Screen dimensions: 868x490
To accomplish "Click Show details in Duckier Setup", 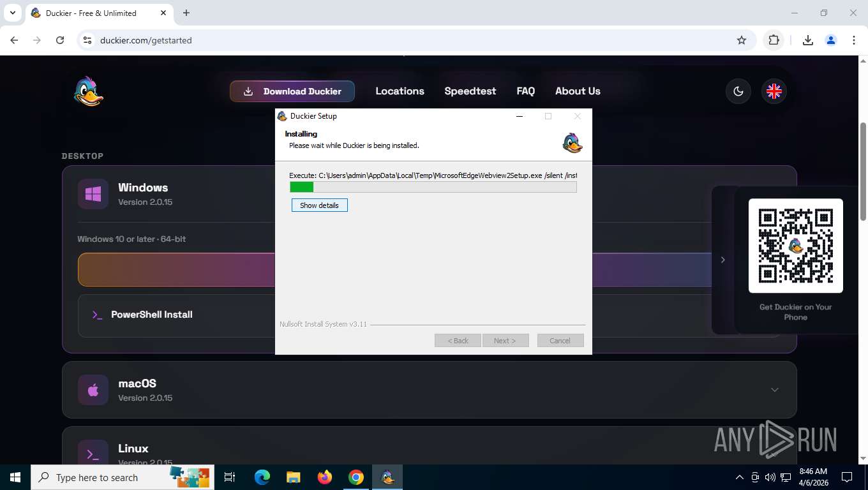I will (319, 205).
